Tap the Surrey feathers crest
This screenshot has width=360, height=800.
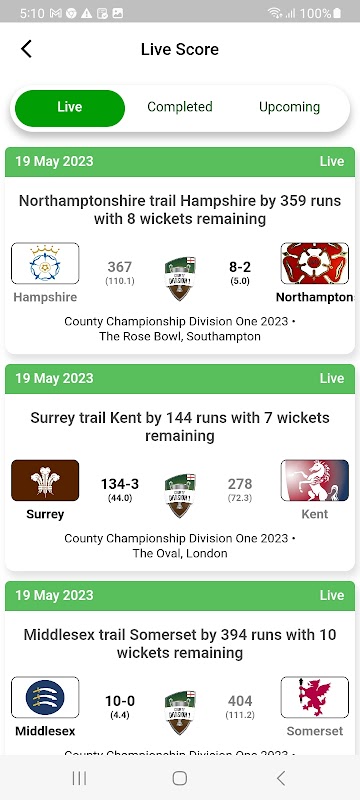point(45,480)
